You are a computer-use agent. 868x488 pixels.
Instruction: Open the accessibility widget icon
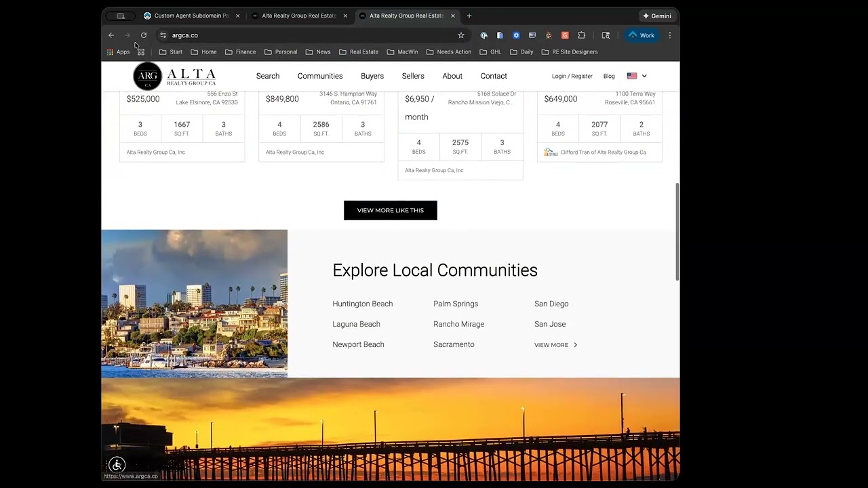pyautogui.click(x=117, y=465)
